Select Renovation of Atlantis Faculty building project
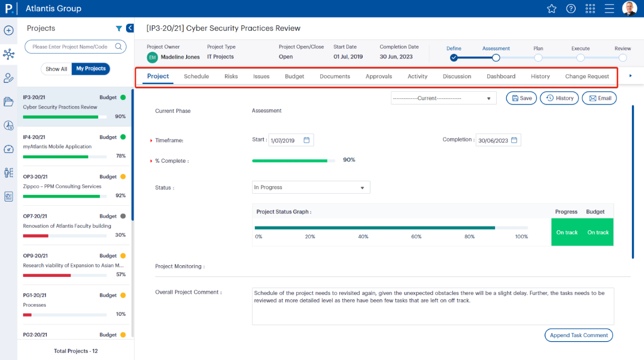 tap(74, 225)
